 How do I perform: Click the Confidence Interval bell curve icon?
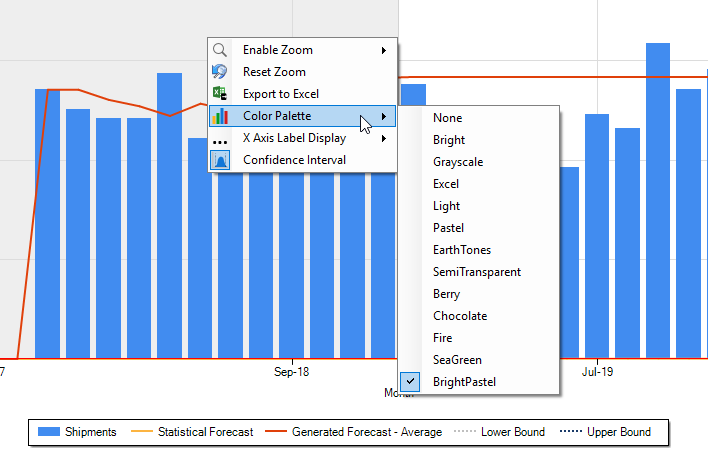(x=220, y=160)
